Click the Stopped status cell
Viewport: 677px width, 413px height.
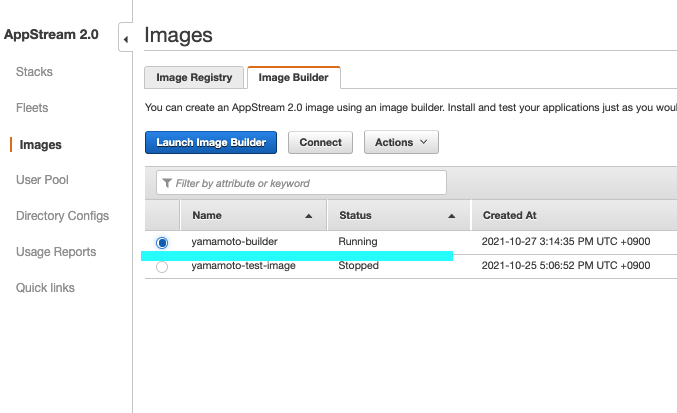pos(358,265)
